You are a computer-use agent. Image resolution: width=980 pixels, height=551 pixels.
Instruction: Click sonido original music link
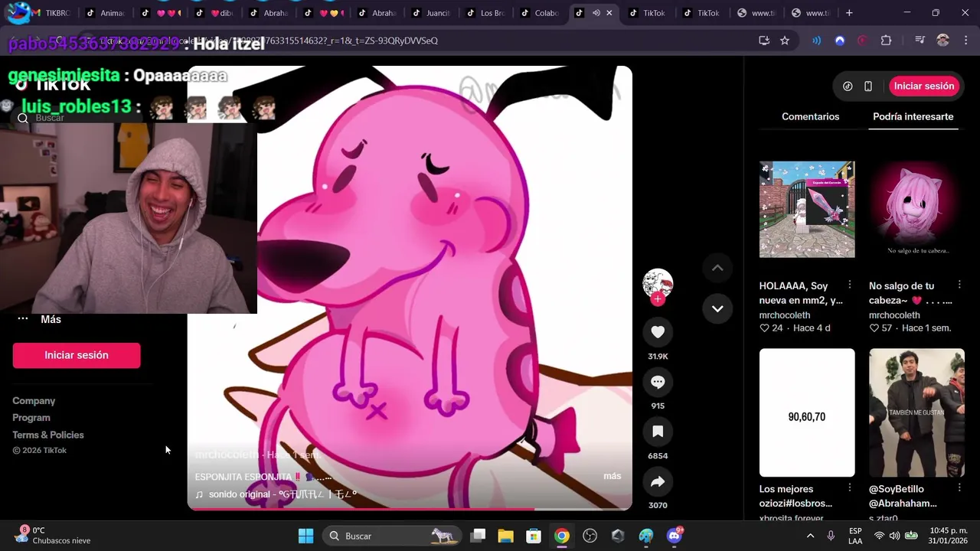[x=283, y=494]
